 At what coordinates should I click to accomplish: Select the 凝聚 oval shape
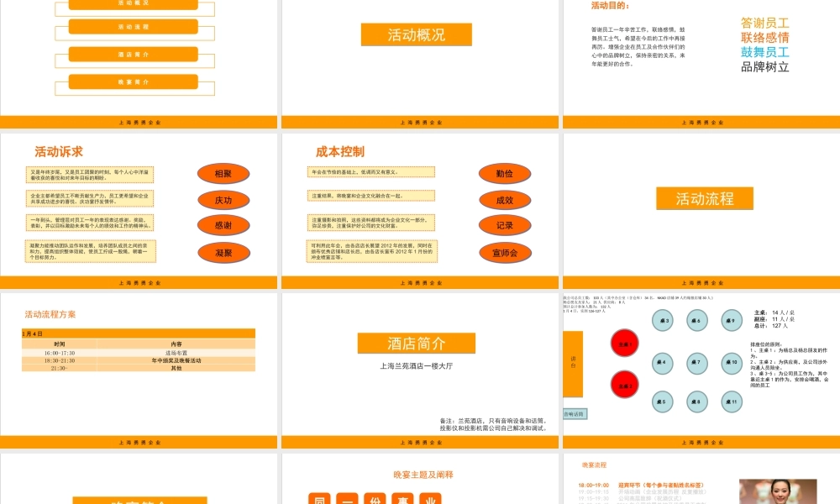pyautogui.click(x=223, y=252)
